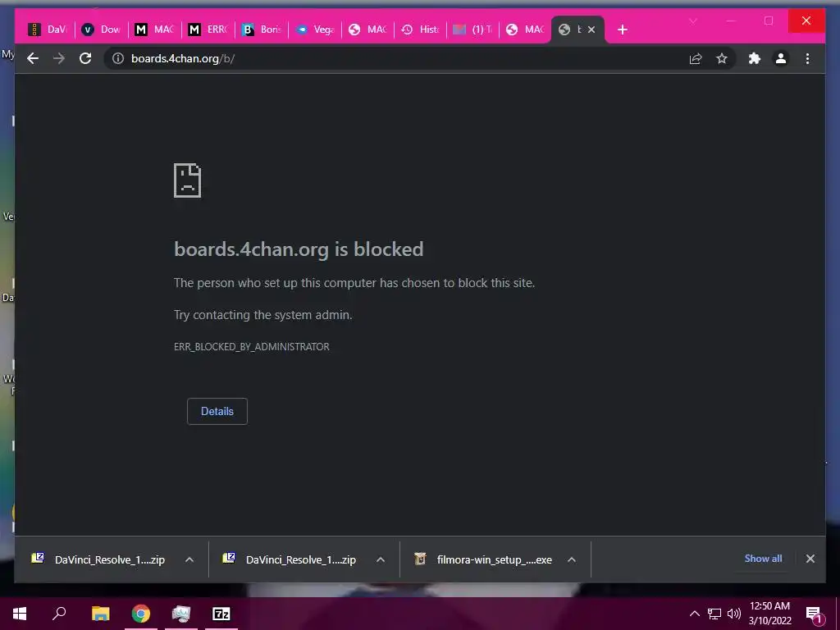Expand options for first DaVinci_Resolve download

pos(189,559)
